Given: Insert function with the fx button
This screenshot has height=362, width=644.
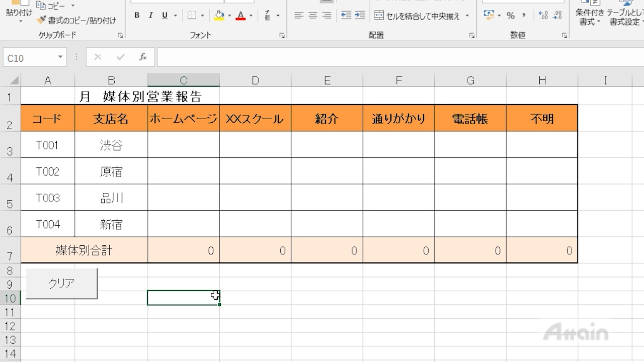Looking at the screenshot, I should [x=143, y=57].
